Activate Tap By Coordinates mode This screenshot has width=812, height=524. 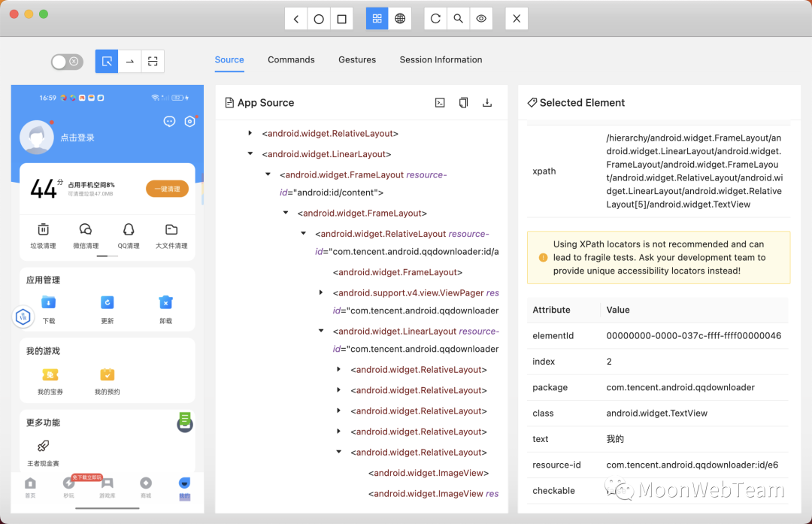click(153, 62)
